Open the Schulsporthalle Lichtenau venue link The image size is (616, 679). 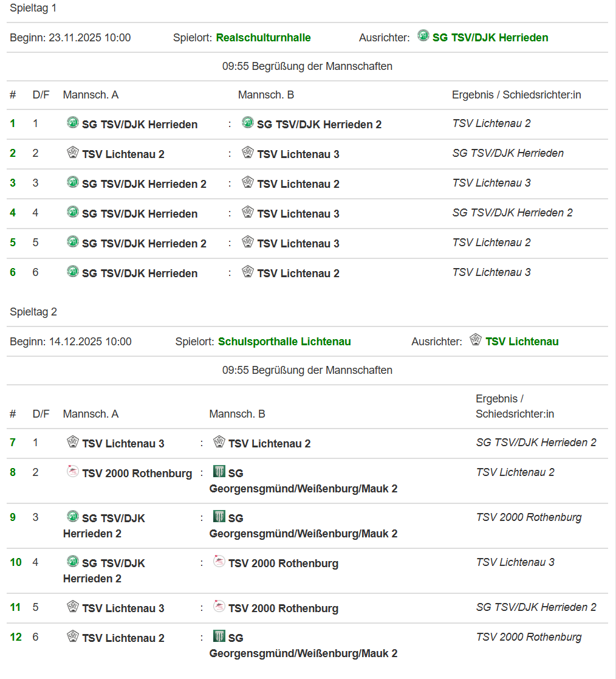coord(284,342)
